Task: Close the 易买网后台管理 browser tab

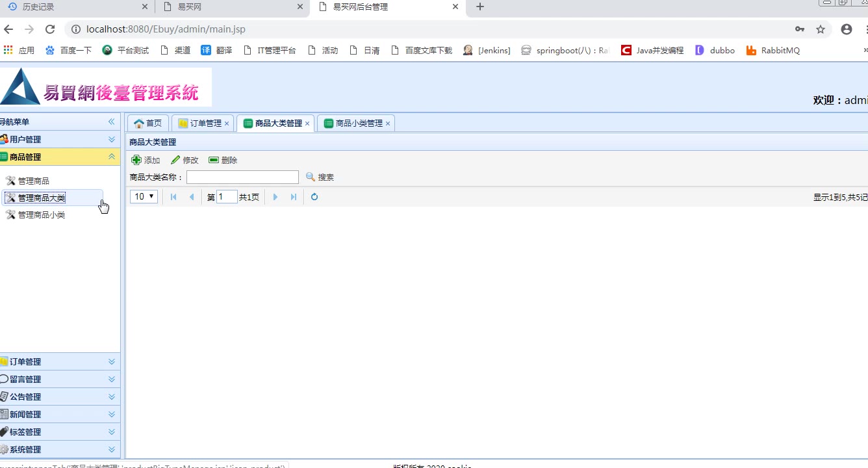Action: pyautogui.click(x=455, y=7)
